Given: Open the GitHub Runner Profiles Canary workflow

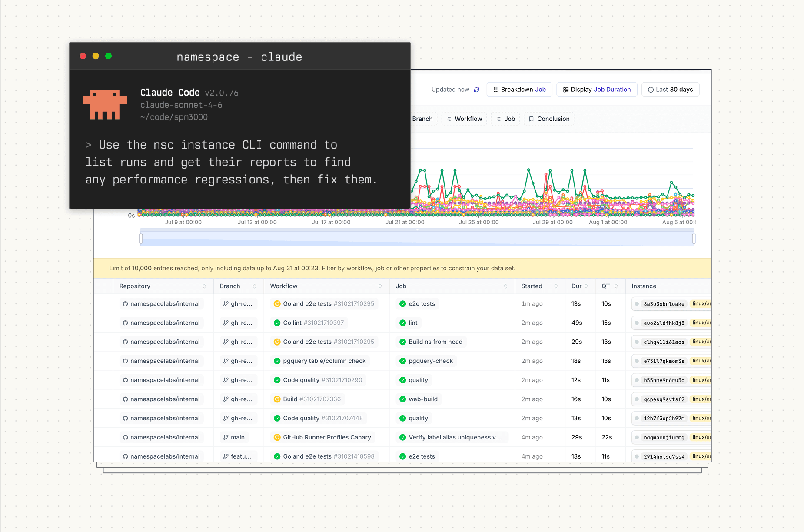Looking at the screenshot, I should (322, 437).
